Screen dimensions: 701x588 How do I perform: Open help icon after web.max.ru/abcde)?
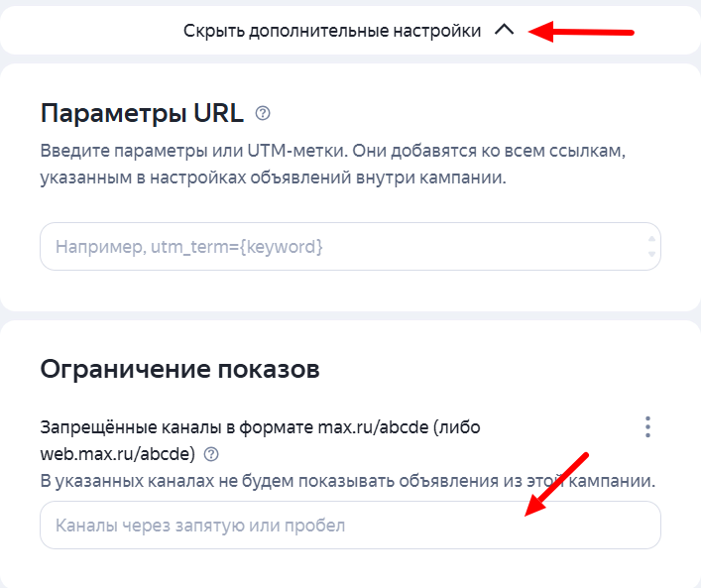click(211, 455)
